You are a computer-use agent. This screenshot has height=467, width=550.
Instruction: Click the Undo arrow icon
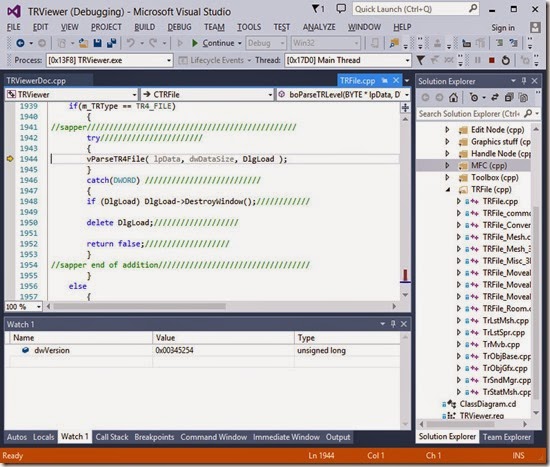coord(130,43)
